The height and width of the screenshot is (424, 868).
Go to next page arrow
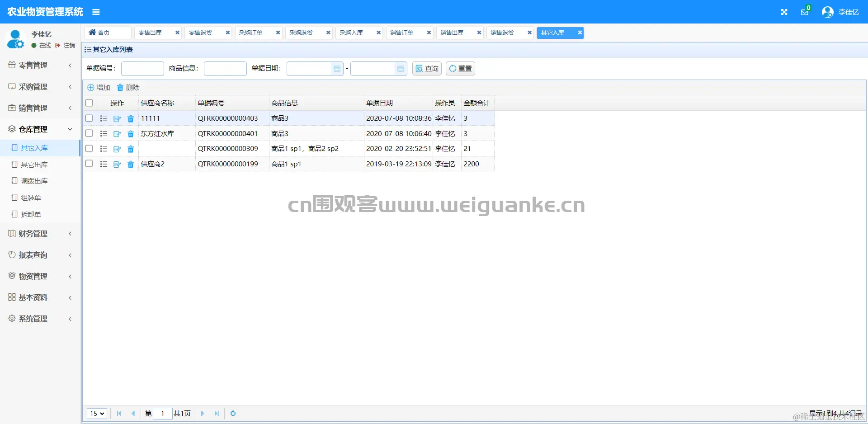[x=203, y=413]
